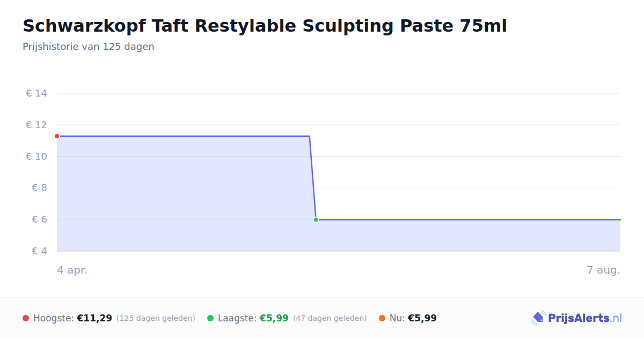Select the green low-point marker on chart
The height and width of the screenshot is (338, 644).
(x=316, y=219)
